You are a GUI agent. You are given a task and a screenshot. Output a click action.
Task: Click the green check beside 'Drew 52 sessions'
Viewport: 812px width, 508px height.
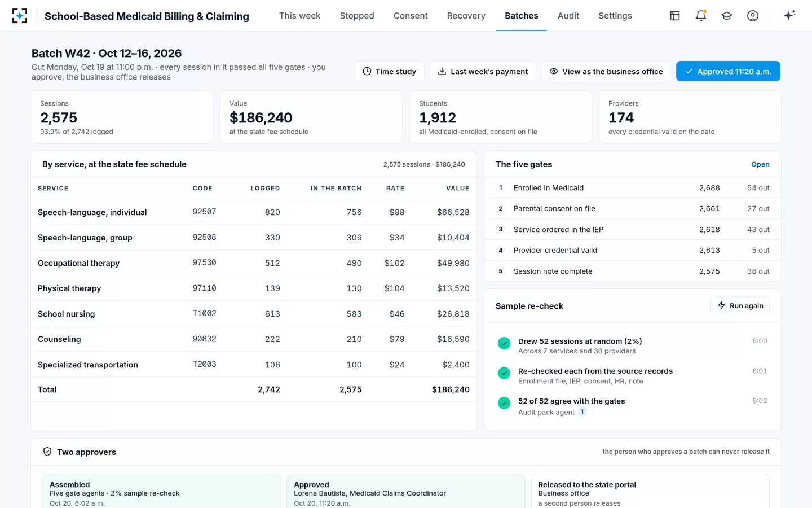click(504, 343)
